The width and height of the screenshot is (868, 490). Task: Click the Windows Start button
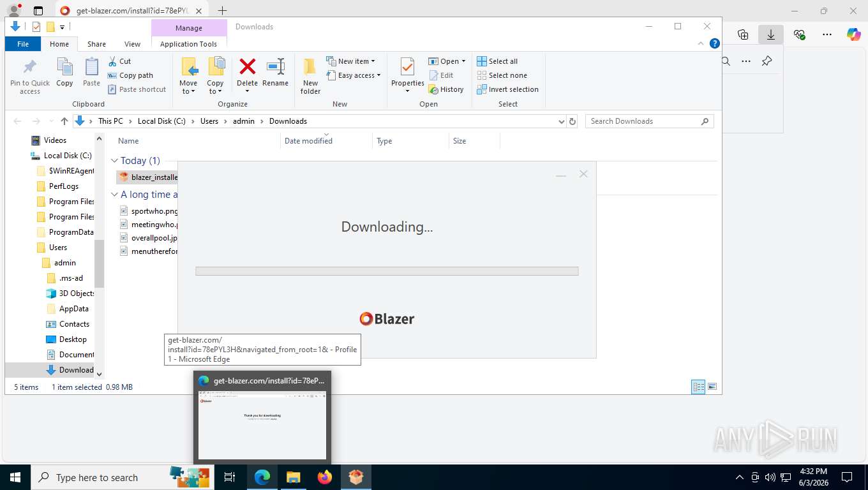15,477
